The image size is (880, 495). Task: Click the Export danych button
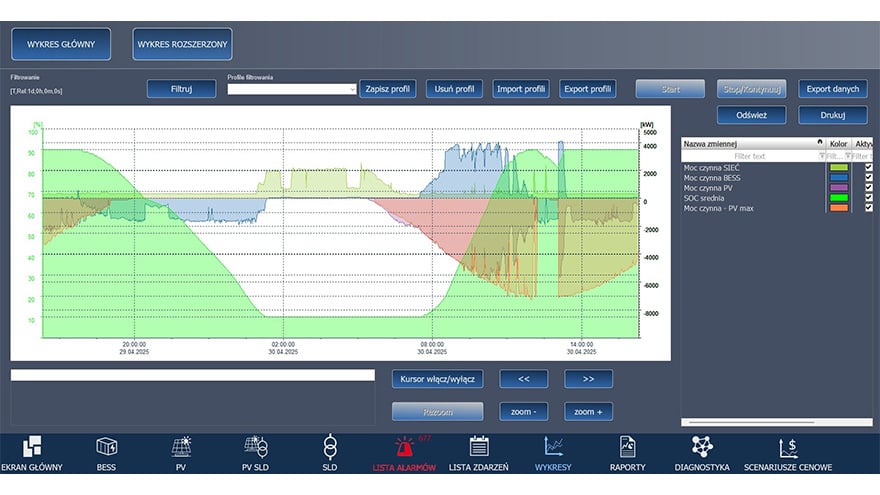tap(832, 89)
